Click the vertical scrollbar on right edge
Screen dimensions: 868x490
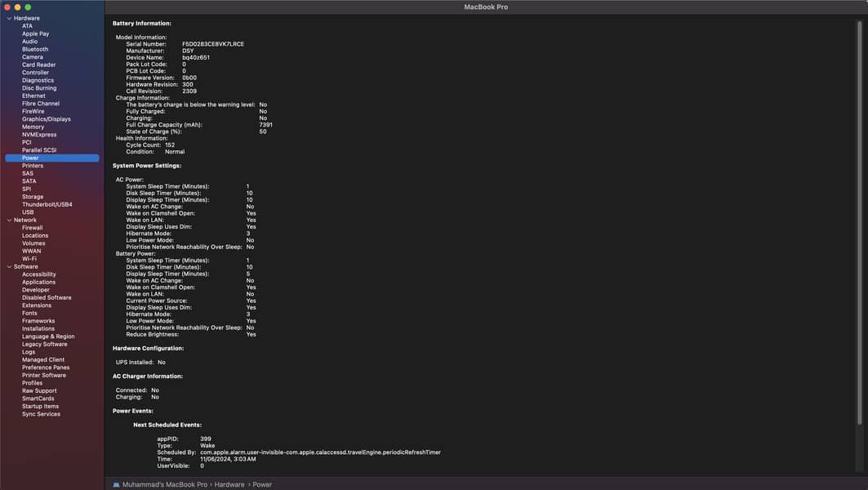coord(859,220)
